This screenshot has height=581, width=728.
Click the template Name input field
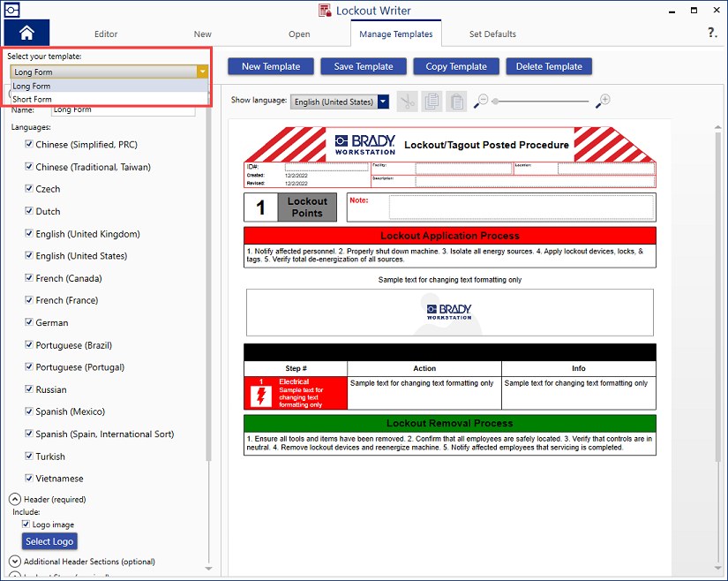[123, 110]
